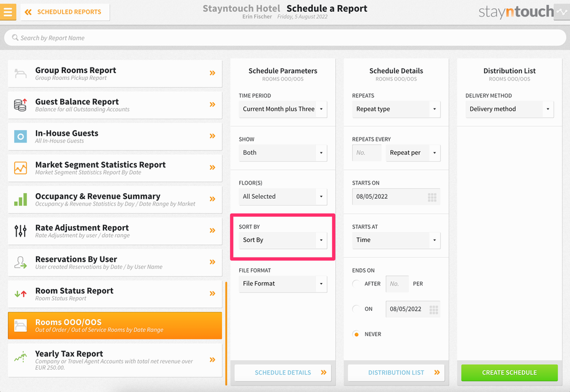Click the Ends After number field
This screenshot has height=392, width=570.
(x=397, y=284)
